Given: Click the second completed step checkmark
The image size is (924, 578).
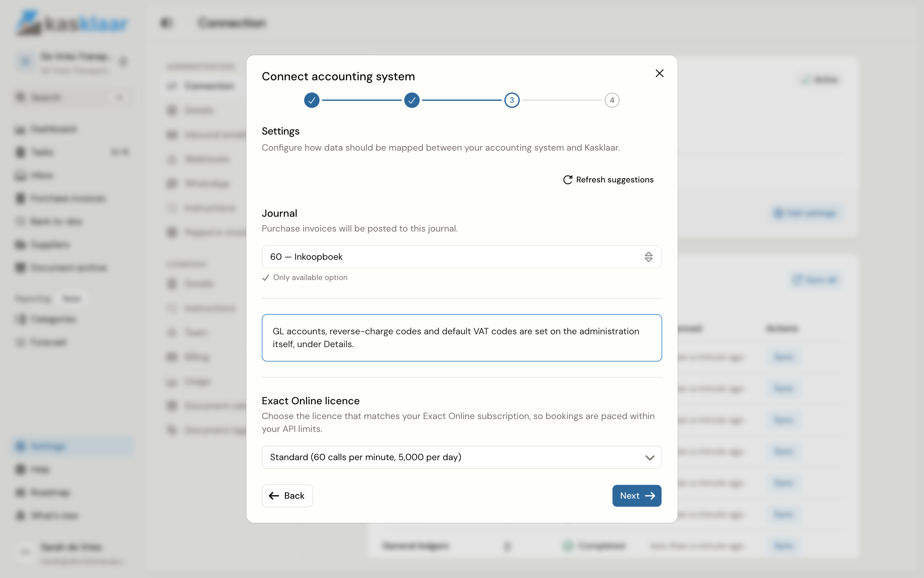Looking at the screenshot, I should point(412,100).
